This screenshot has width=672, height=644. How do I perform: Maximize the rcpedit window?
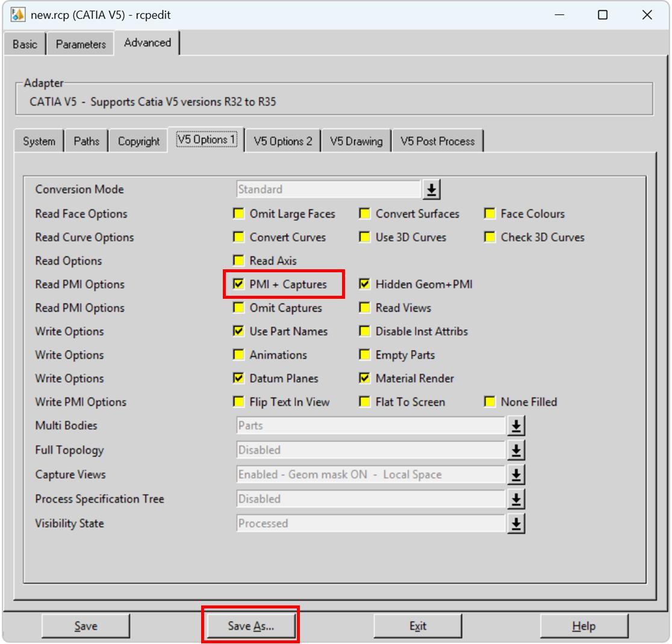coord(603,15)
